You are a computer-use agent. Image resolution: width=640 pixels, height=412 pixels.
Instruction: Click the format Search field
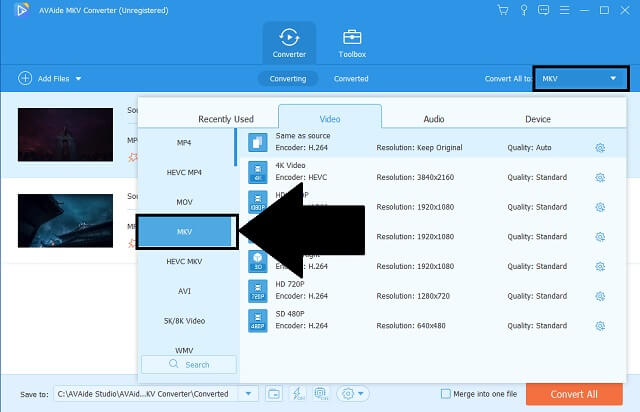189,365
